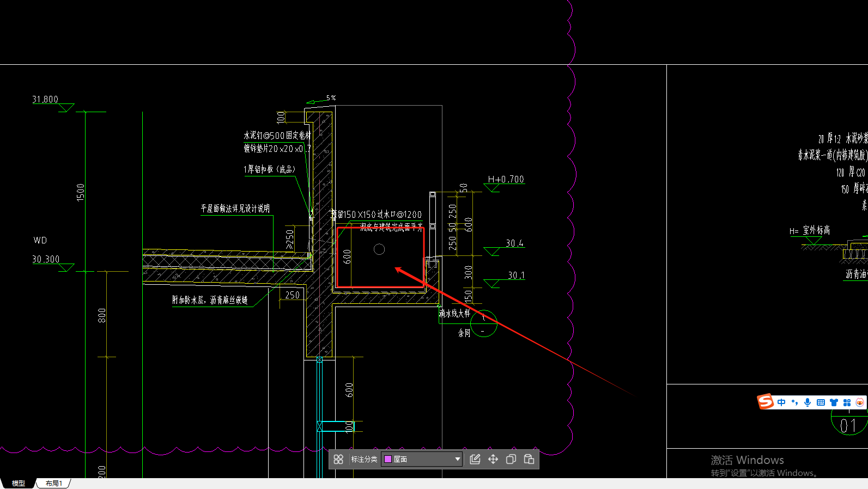Image resolution: width=868 pixels, height=489 pixels.
Task: Toggle the punctuation mode on the IME bar
Action: point(794,402)
